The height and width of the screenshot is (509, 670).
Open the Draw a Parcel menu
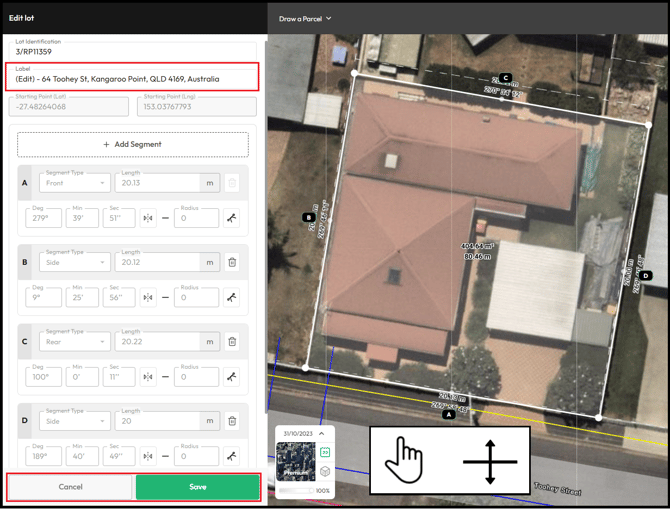point(305,18)
